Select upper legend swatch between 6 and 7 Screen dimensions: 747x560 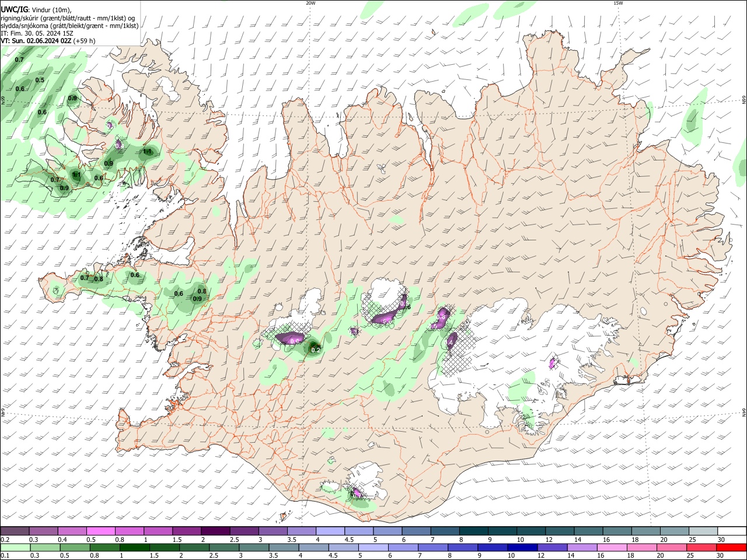click(x=416, y=531)
